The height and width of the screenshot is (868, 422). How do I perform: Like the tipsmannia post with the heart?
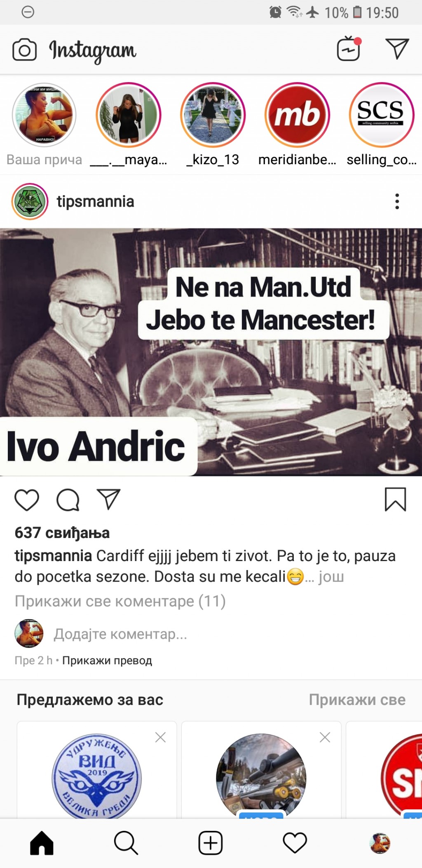pyautogui.click(x=27, y=500)
